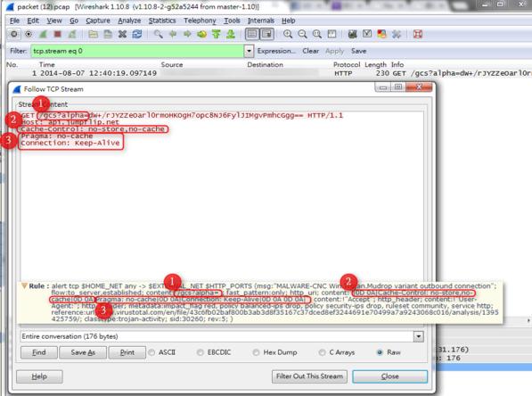Open a capture file (folder icon)
The width and height of the screenshot is (532, 396).
point(93,34)
